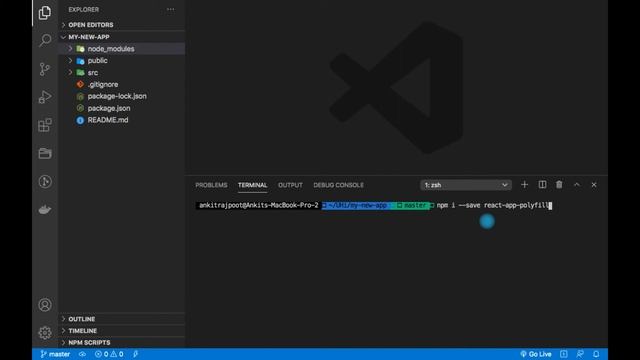Click the errors and warnings count
The width and height of the screenshot is (640, 360).
coord(109,354)
